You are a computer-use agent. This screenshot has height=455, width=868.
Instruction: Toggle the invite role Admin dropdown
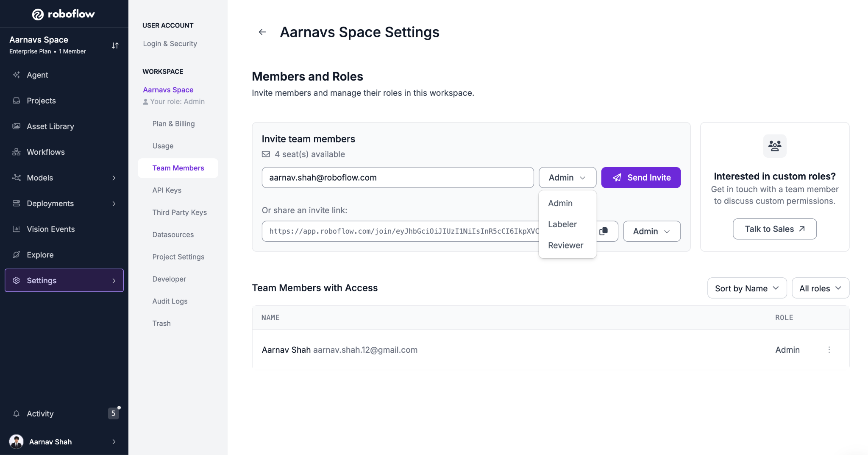568,178
